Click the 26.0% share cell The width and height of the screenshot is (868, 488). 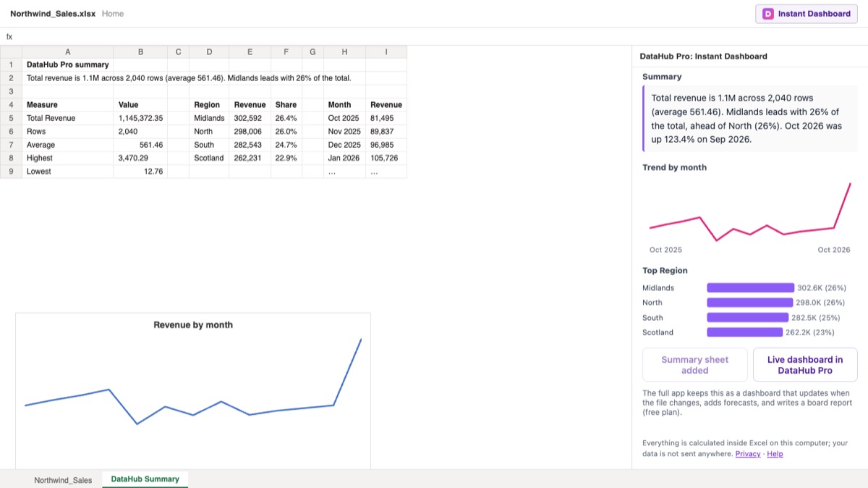[x=286, y=131]
